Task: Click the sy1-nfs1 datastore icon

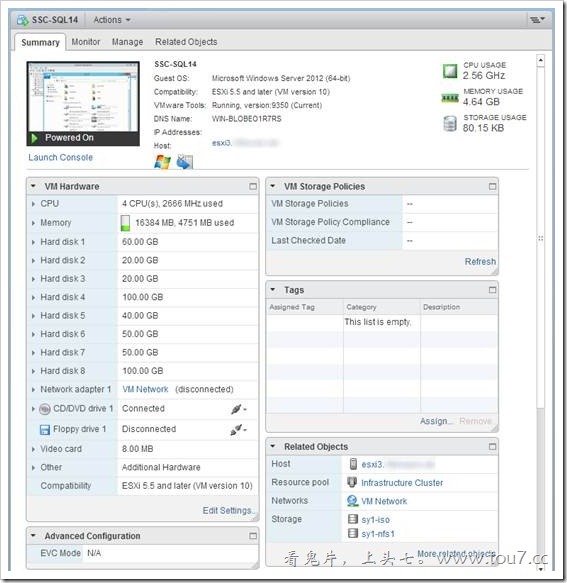Action: click(x=352, y=533)
